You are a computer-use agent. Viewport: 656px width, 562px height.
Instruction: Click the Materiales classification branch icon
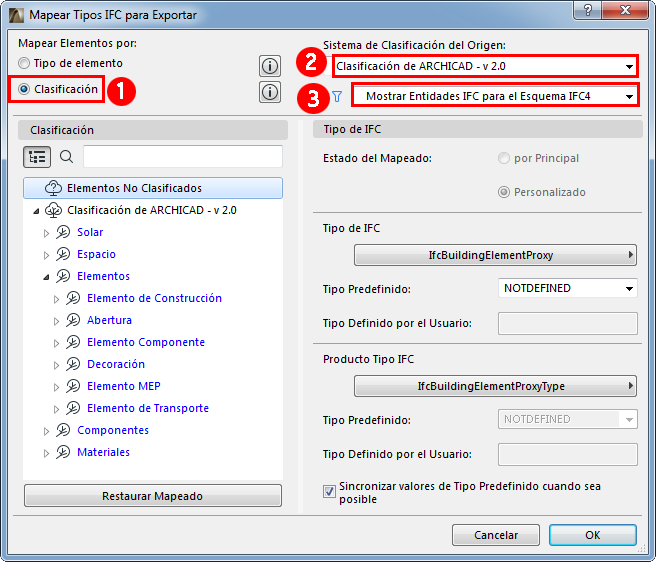tap(63, 452)
